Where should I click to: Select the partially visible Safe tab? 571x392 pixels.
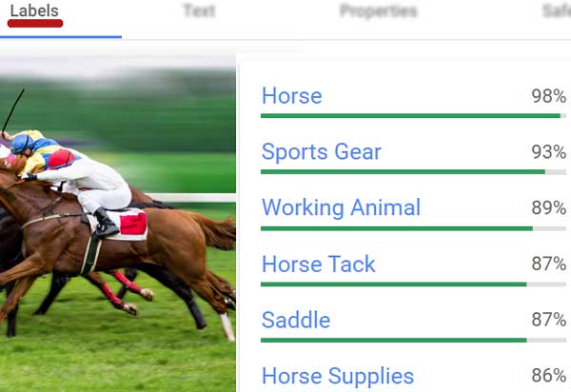pos(557,10)
